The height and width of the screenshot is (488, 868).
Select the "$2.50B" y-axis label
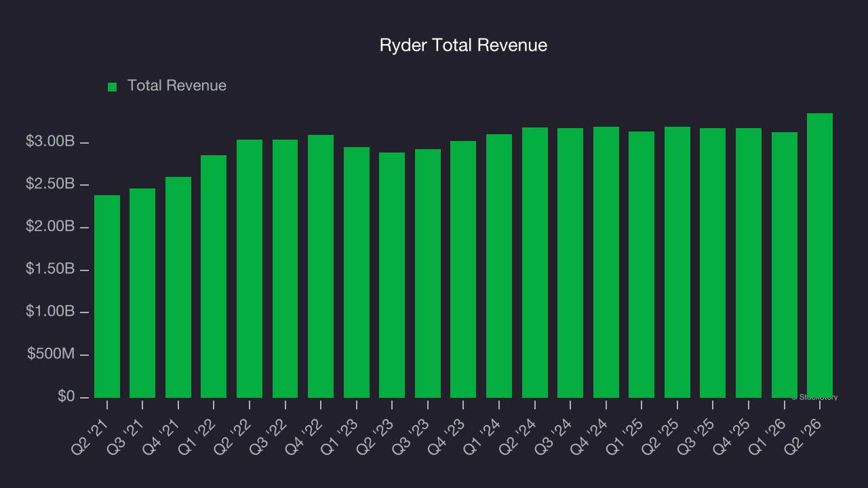click(50, 184)
